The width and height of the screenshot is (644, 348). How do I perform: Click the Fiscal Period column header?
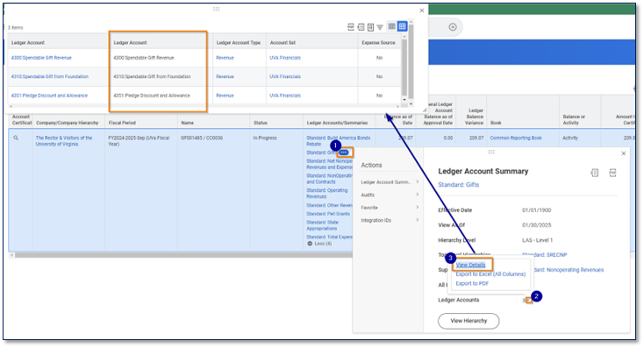coord(122,123)
